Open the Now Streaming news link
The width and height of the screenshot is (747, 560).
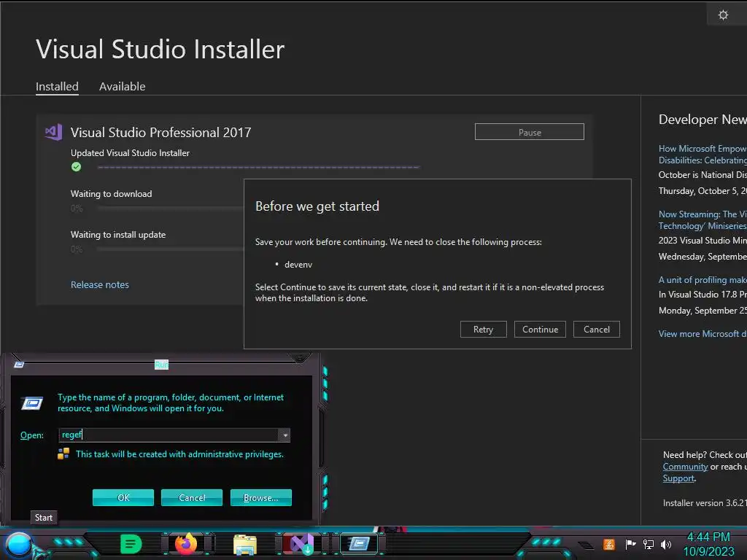click(x=703, y=220)
